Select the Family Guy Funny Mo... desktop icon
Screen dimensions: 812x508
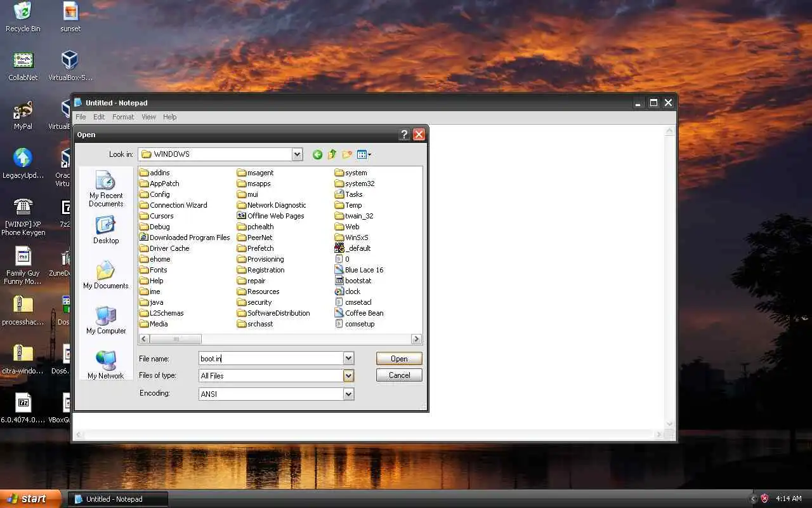point(23,265)
